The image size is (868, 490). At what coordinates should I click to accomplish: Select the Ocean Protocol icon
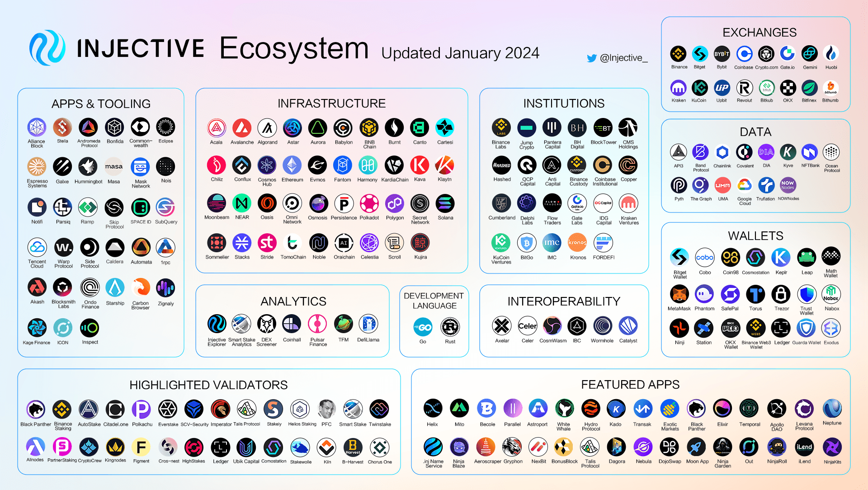[831, 152]
